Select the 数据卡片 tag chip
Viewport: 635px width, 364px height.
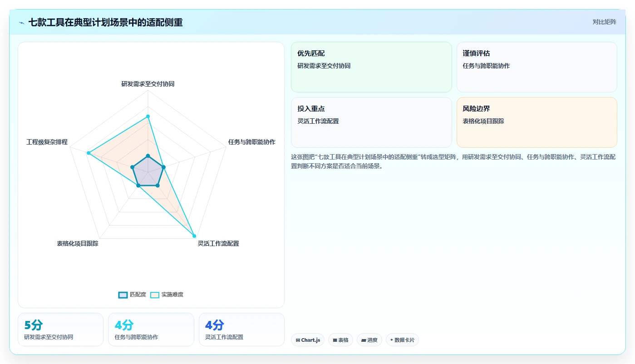pyautogui.click(x=402, y=340)
